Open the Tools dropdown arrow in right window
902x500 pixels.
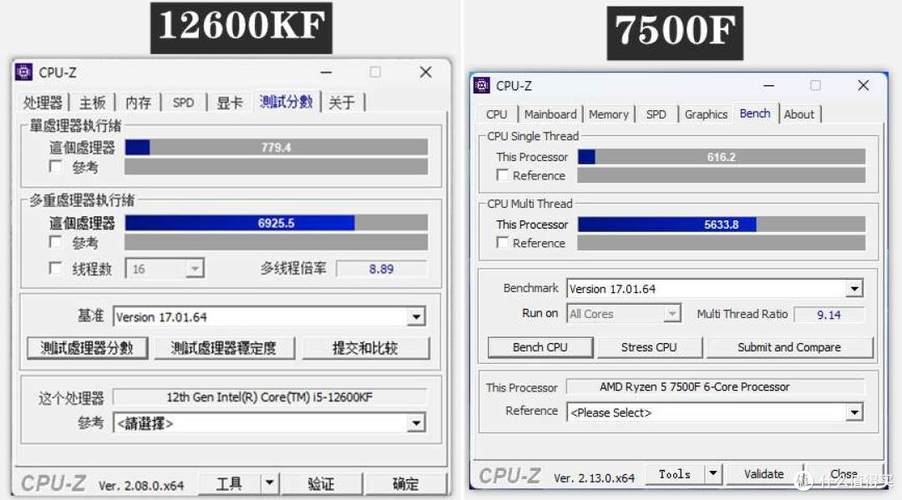(x=713, y=474)
